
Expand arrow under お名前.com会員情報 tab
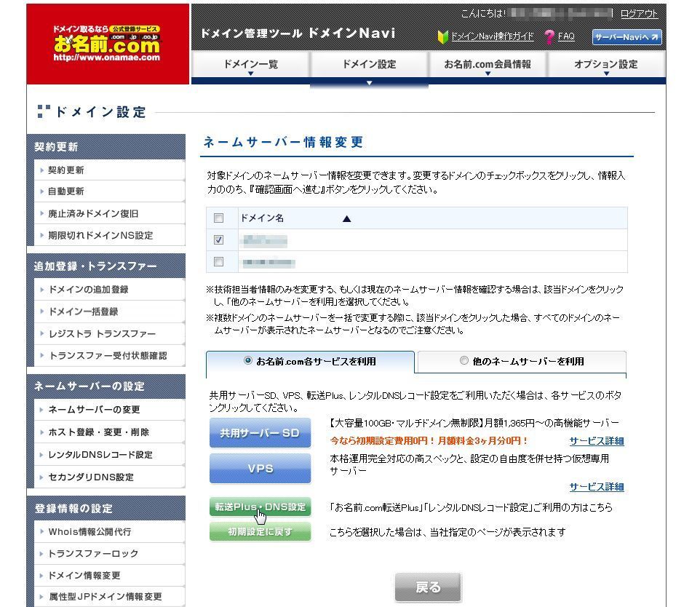click(488, 74)
